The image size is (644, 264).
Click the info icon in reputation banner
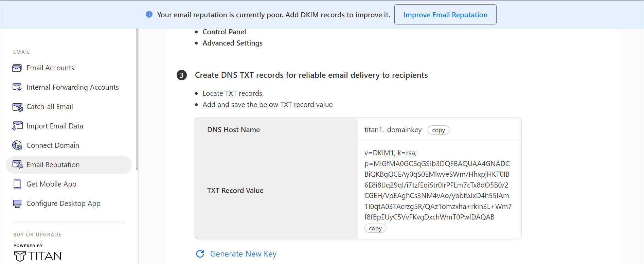click(x=149, y=14)
